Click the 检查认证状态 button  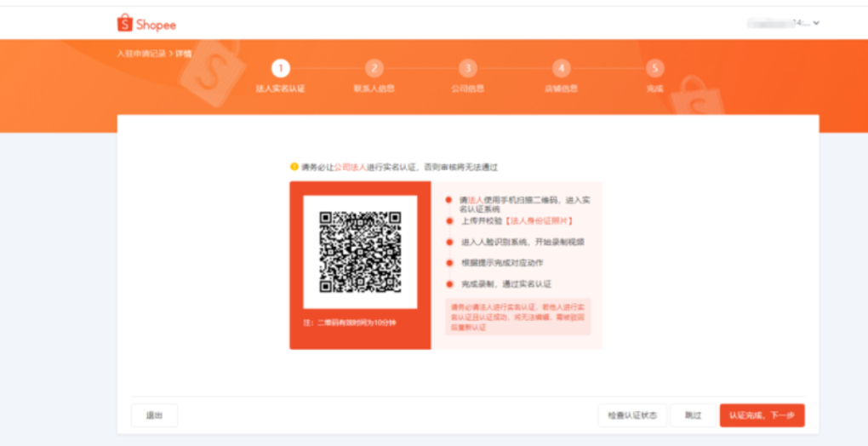[x=632, y=415]
